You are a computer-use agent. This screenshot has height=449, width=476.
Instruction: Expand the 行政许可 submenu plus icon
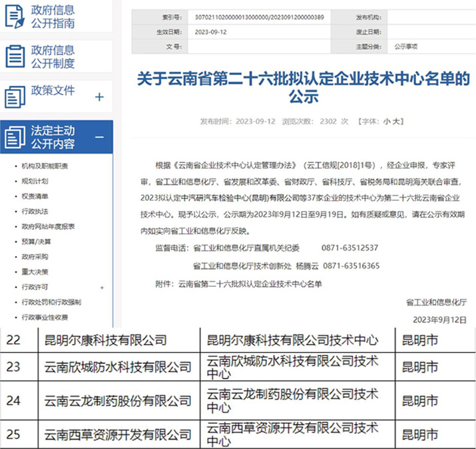tap(102, 287)
